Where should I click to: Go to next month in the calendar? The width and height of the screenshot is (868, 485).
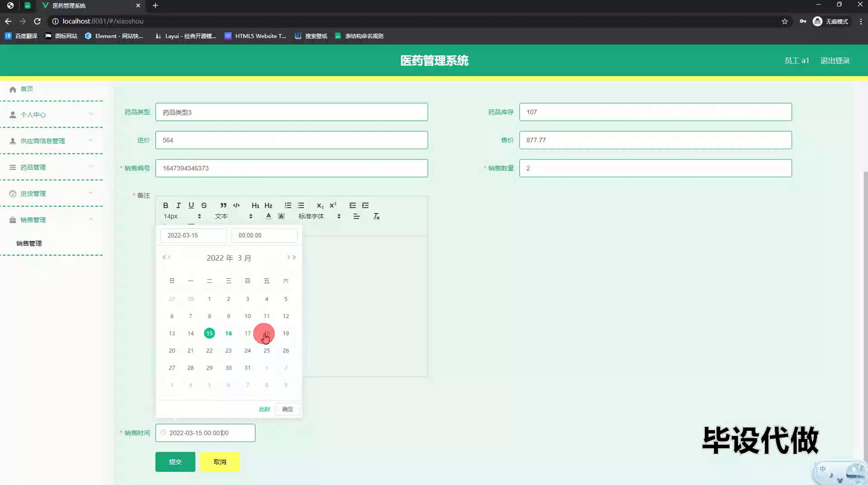coord(288,257)
